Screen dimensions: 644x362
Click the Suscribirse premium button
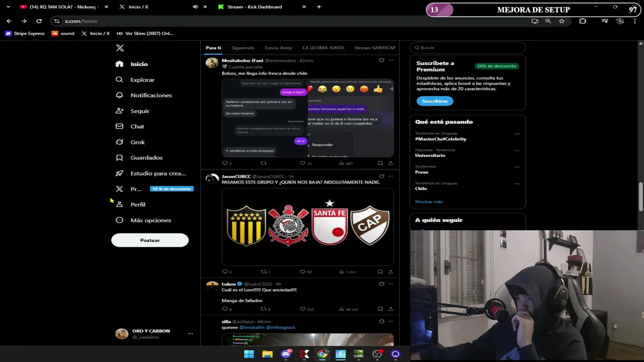435,101
